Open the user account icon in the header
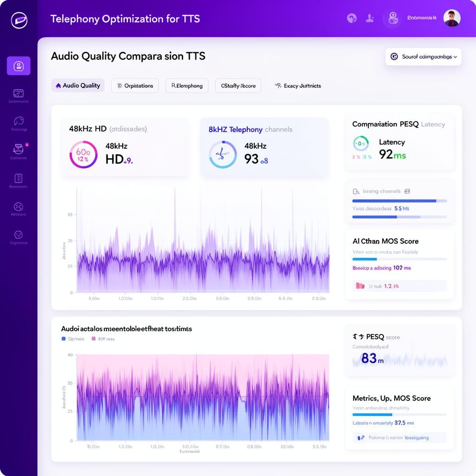Screen dimensions: 476x476 [x=392, y=19]
